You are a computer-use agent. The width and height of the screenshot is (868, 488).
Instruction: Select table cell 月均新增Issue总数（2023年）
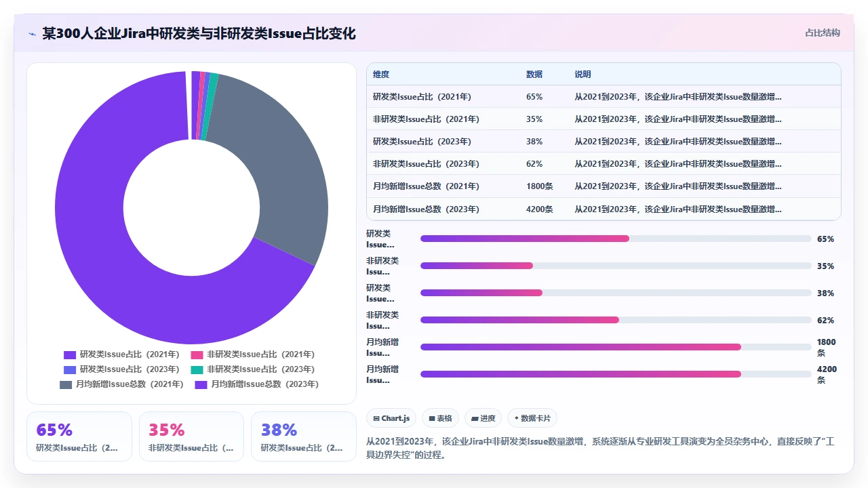point(426,209)
